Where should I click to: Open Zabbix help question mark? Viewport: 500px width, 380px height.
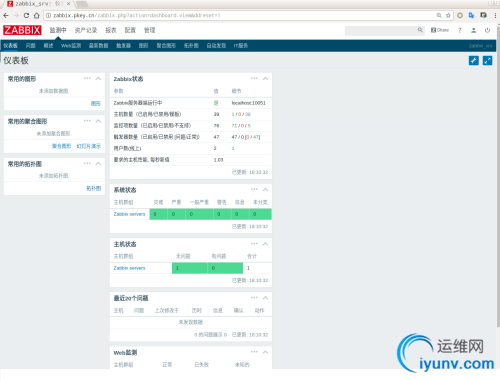(x=460, y=30)
